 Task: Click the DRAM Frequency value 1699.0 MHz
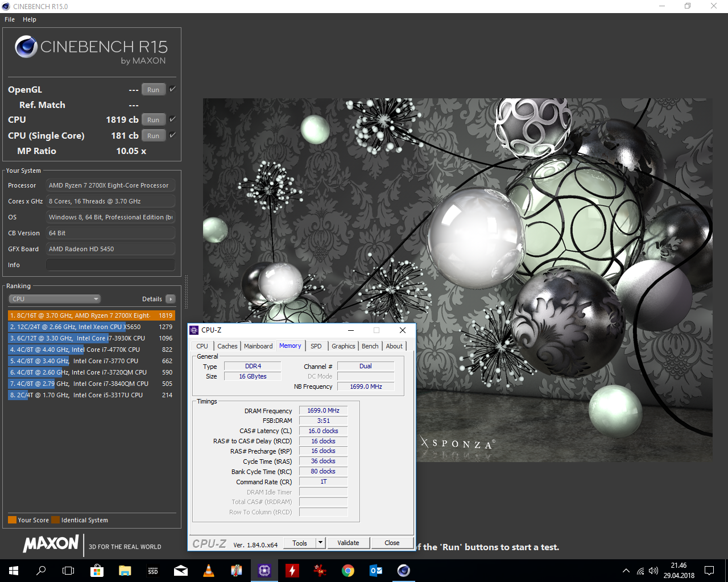point(323,410)
